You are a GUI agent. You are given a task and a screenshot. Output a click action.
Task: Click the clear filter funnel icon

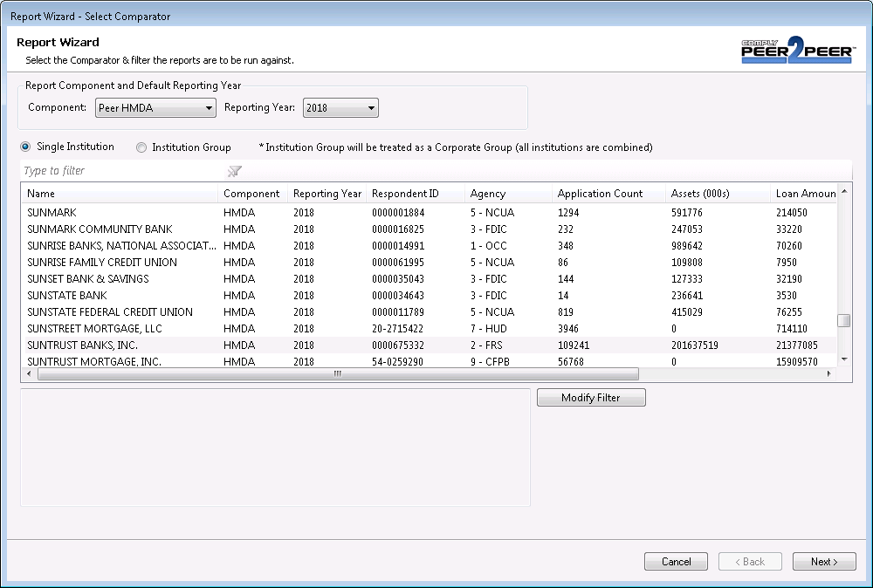(x=234, y=171)
